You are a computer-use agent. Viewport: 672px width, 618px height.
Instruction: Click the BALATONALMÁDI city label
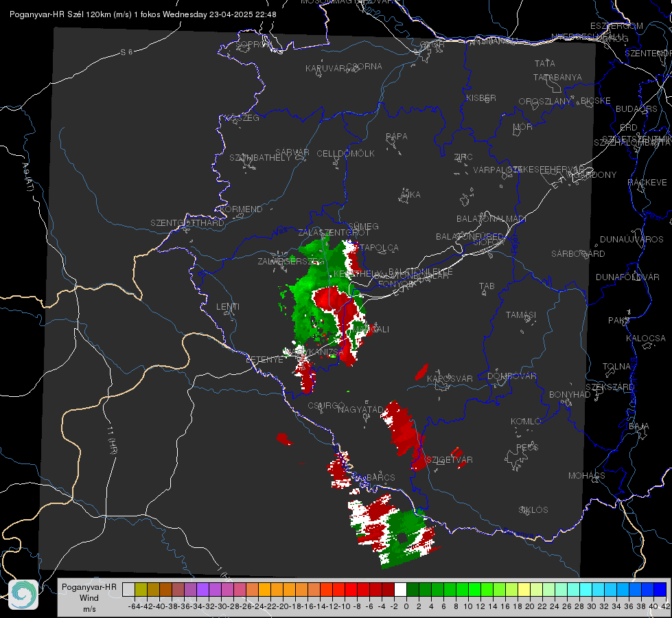491,219
